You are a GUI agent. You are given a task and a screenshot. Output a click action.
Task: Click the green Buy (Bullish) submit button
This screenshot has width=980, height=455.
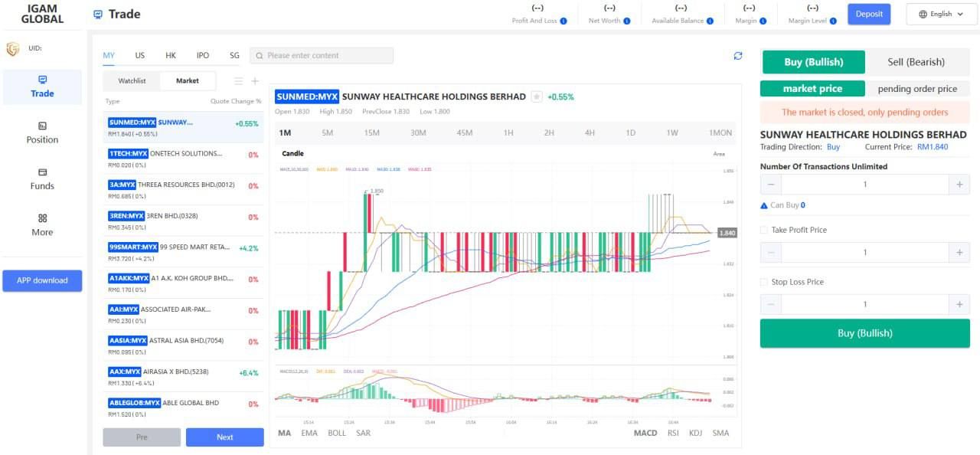tap(864, 333)
